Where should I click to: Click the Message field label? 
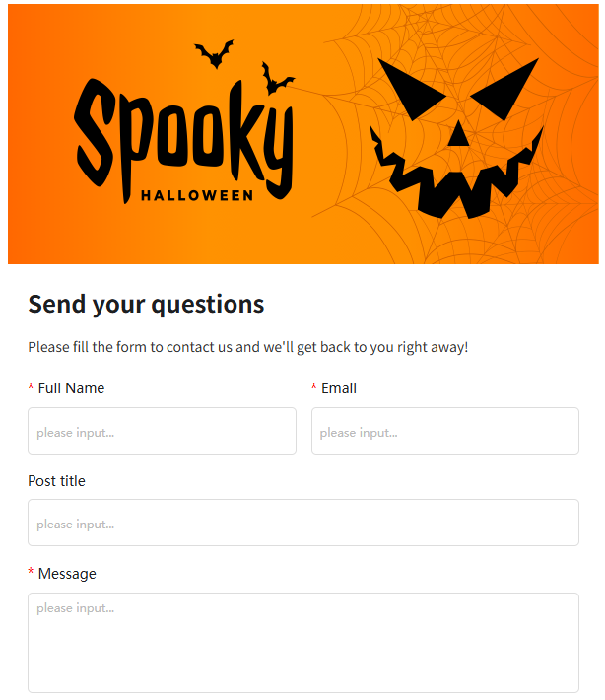[67, 574]
